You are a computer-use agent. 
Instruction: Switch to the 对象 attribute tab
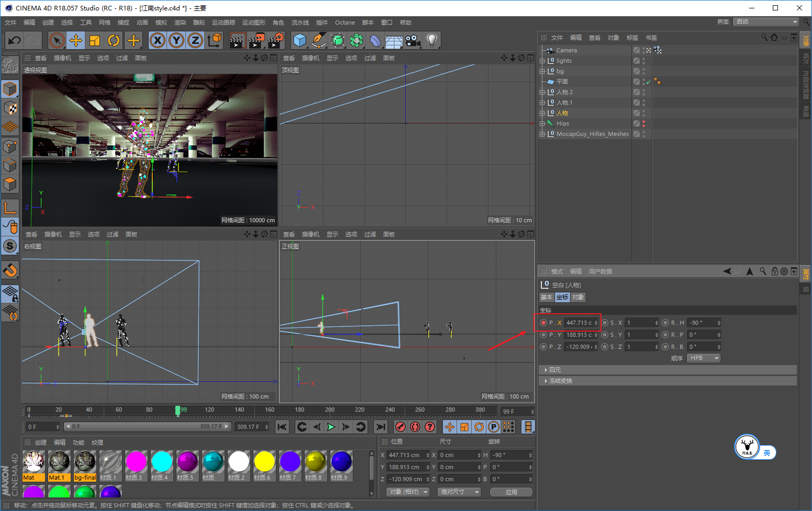click(x=578, y=297)
